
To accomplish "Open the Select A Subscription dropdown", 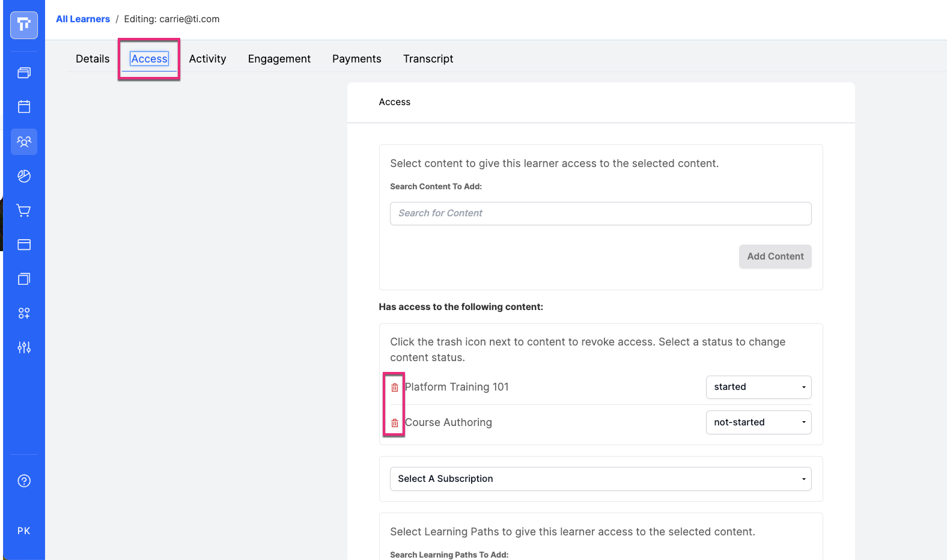I will coord(600,479).
